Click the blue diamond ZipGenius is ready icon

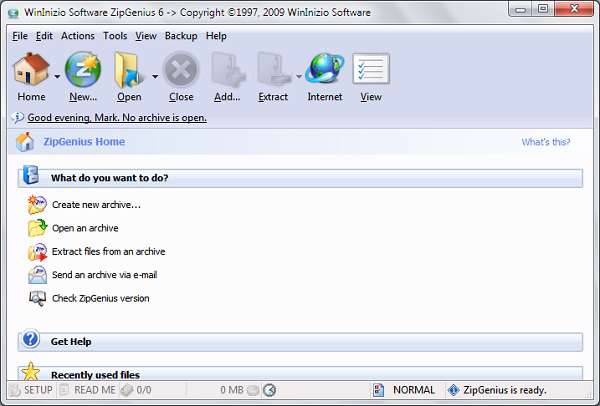[x=453, y=390]
